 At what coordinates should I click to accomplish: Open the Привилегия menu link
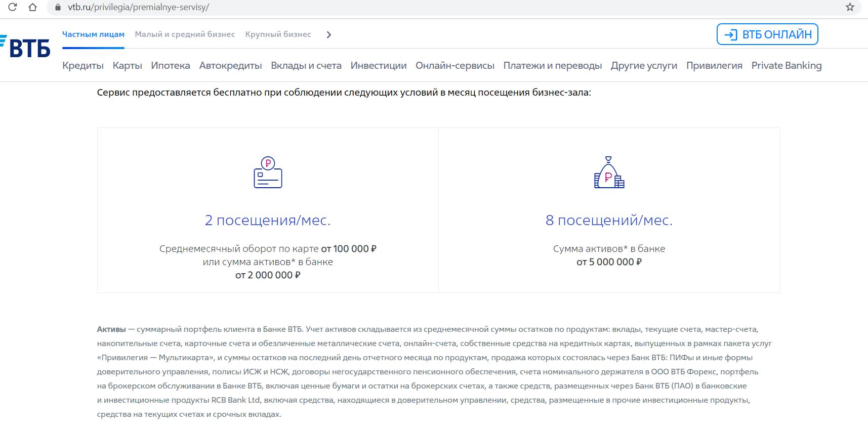[x=714, y=65]
